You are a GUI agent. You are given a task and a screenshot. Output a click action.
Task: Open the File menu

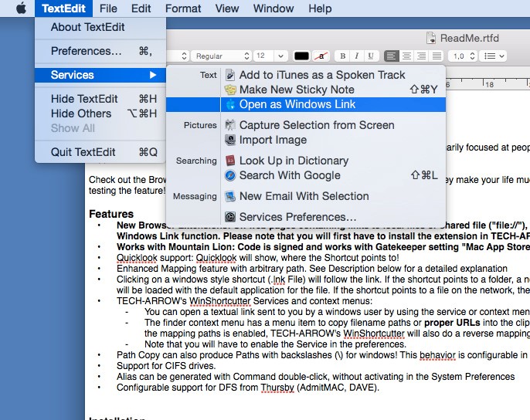[108, 8]
